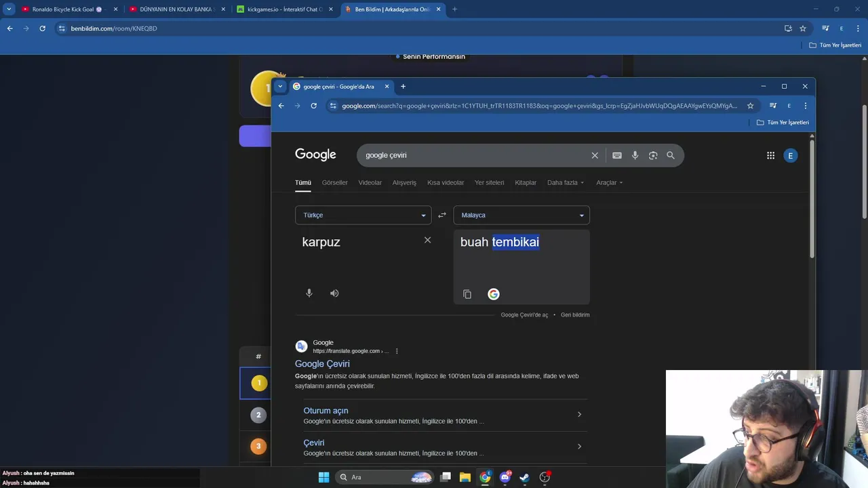
Task: Expand the Araçlar tools menu
Action: pyautogui.click(x=610, y=182)
